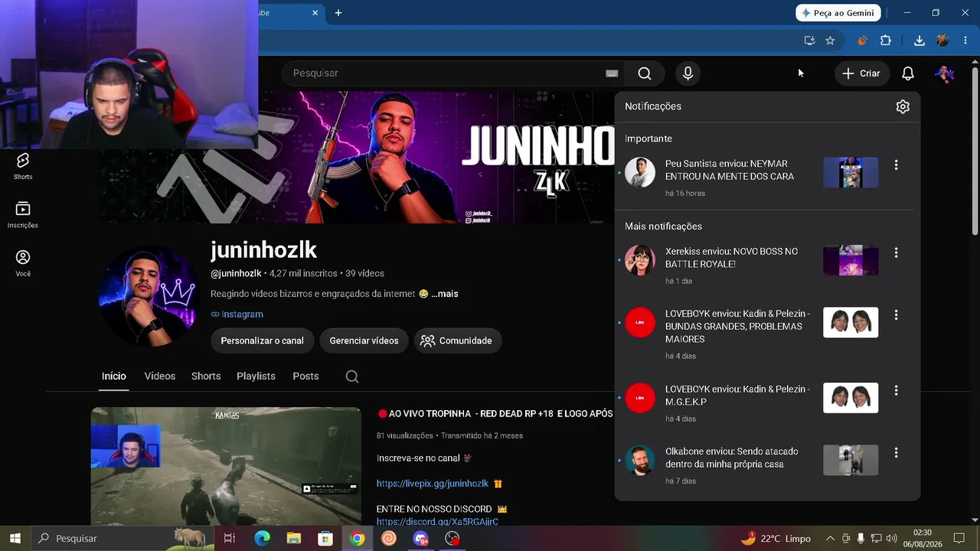
Task: Open the Create (Criar) menu
Action: coord(861,73)
